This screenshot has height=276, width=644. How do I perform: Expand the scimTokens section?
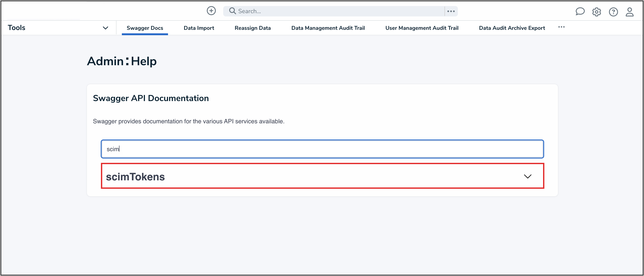322,176
